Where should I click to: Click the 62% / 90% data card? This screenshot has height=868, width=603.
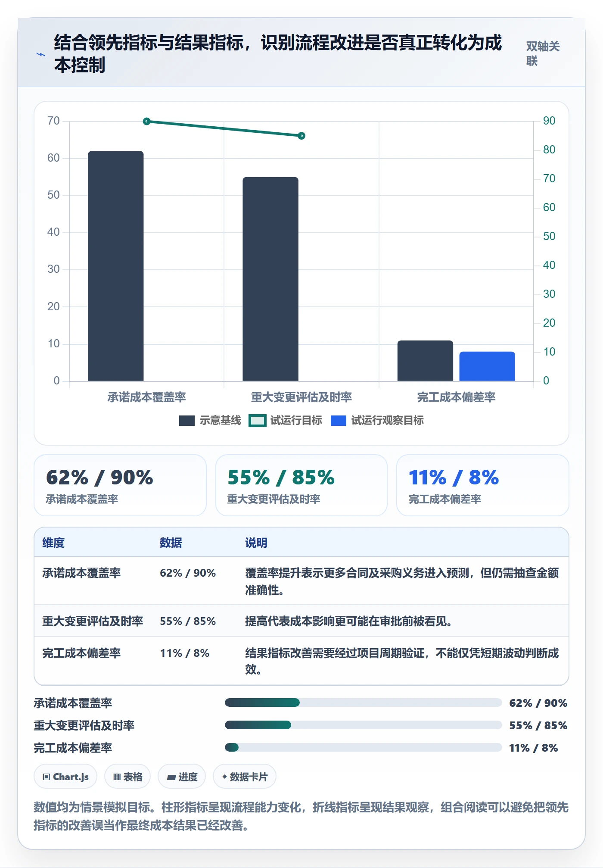(120, 485)
